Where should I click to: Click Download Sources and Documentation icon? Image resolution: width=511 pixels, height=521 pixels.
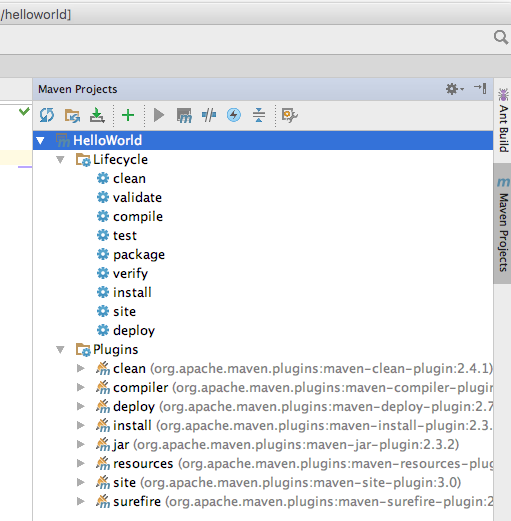[x=97, y=115]
